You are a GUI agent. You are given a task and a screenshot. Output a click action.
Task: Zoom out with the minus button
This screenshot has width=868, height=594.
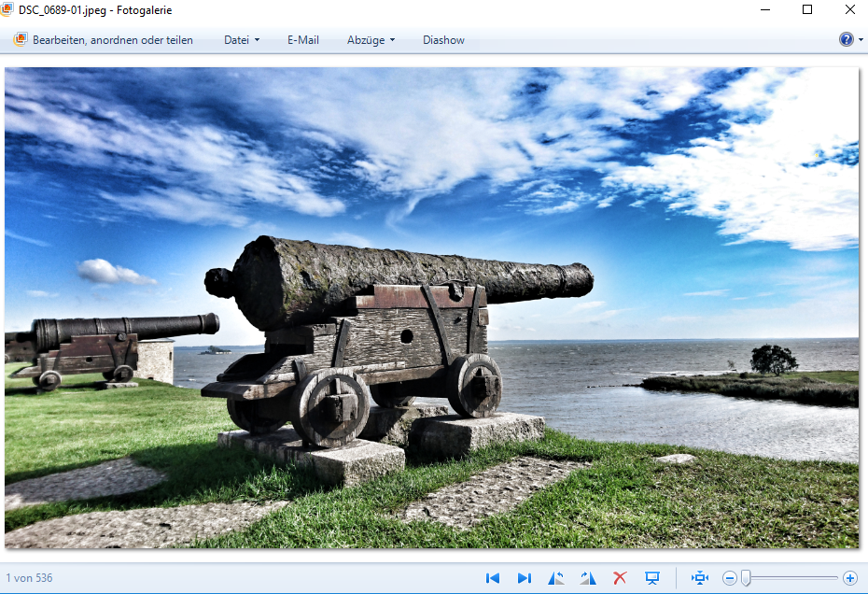(x=730, y=578)
